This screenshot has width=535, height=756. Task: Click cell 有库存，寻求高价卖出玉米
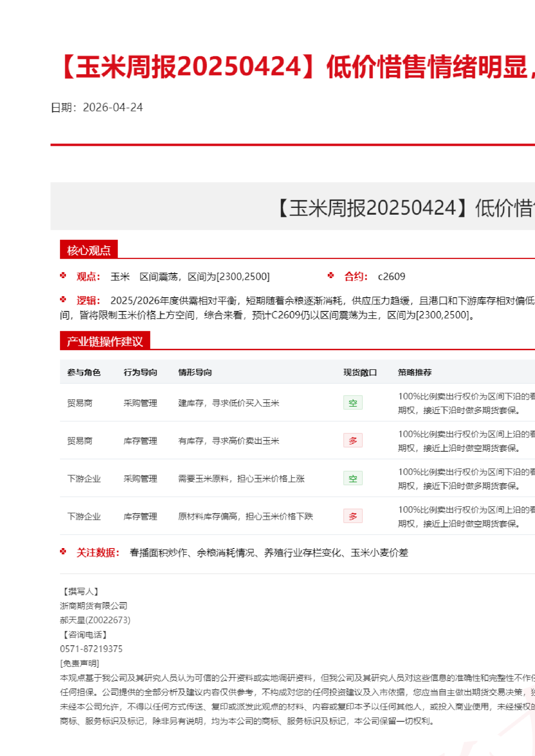[x=229, y=441]
